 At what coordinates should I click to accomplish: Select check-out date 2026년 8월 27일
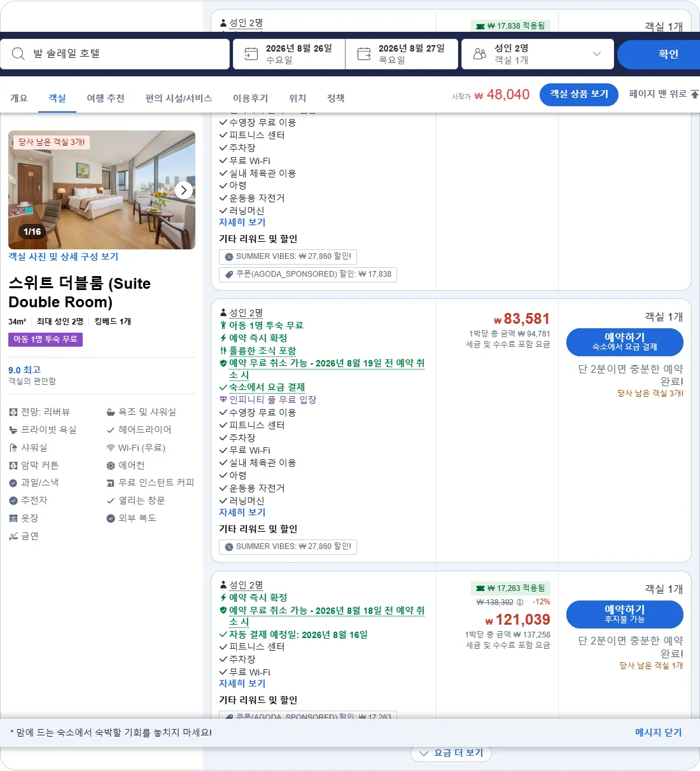point(402,54)
